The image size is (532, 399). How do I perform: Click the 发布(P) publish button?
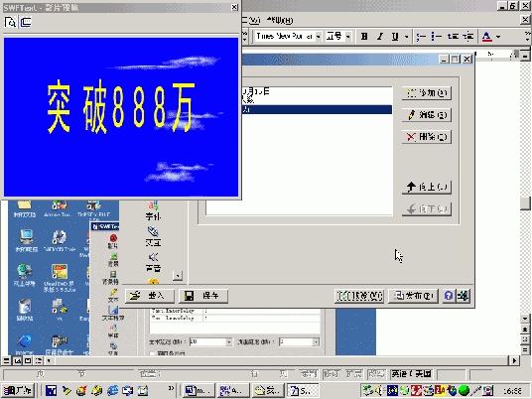tap(413, 296)
